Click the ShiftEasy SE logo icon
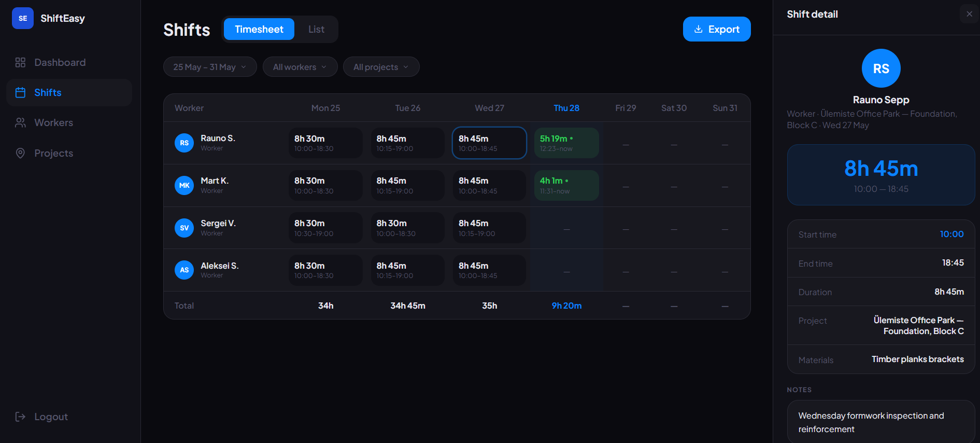 point(23,18)
